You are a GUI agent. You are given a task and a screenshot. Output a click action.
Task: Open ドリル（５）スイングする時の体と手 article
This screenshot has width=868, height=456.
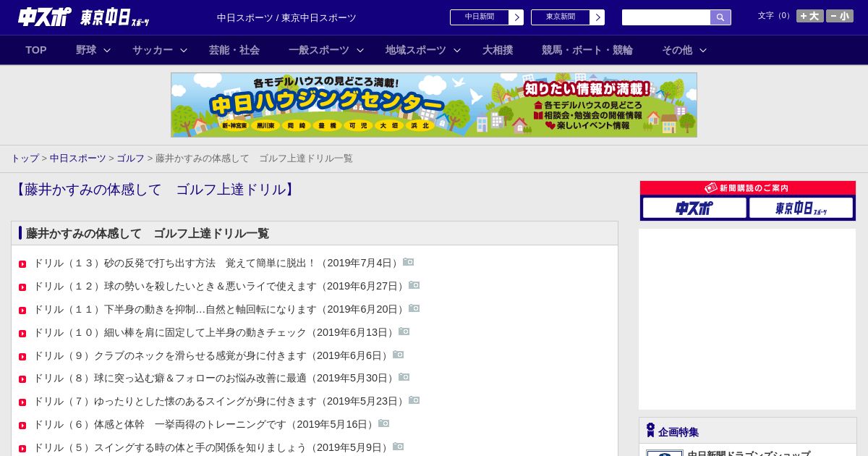coord(212,447)
